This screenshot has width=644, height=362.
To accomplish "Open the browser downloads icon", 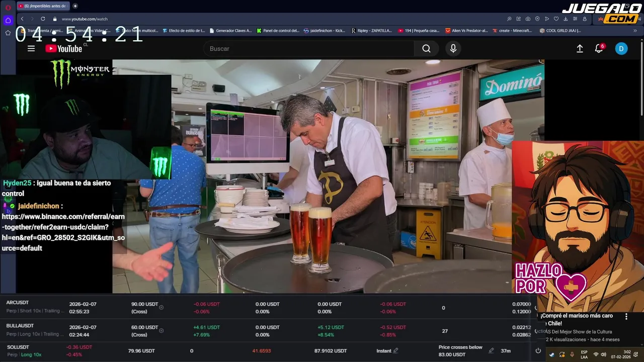I will (566, 19).
